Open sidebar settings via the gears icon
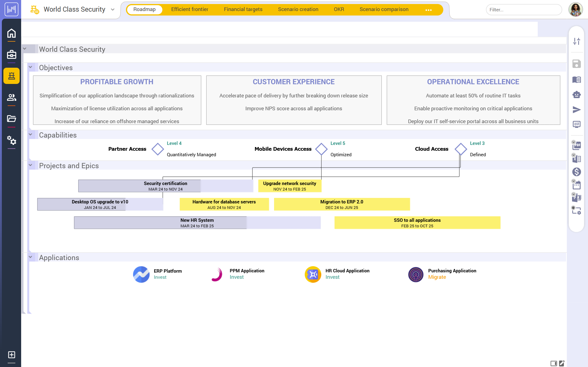Screen dimensions: 588x367 [11, 141]
